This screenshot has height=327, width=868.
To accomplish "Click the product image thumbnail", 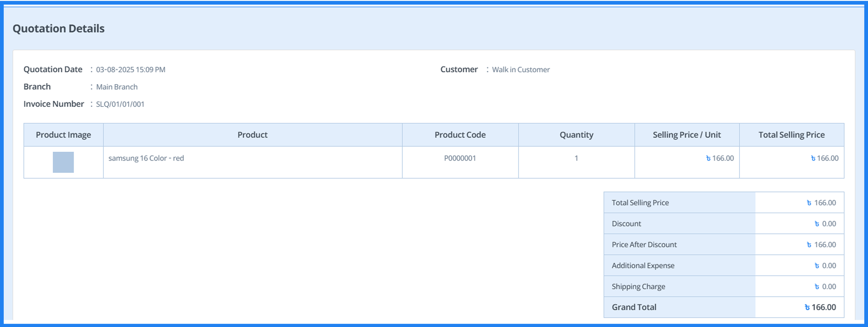I will point(63,162).
